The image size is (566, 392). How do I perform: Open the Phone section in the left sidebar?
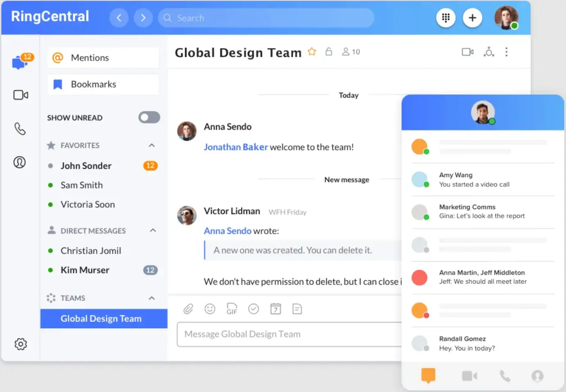click(20, 129)
